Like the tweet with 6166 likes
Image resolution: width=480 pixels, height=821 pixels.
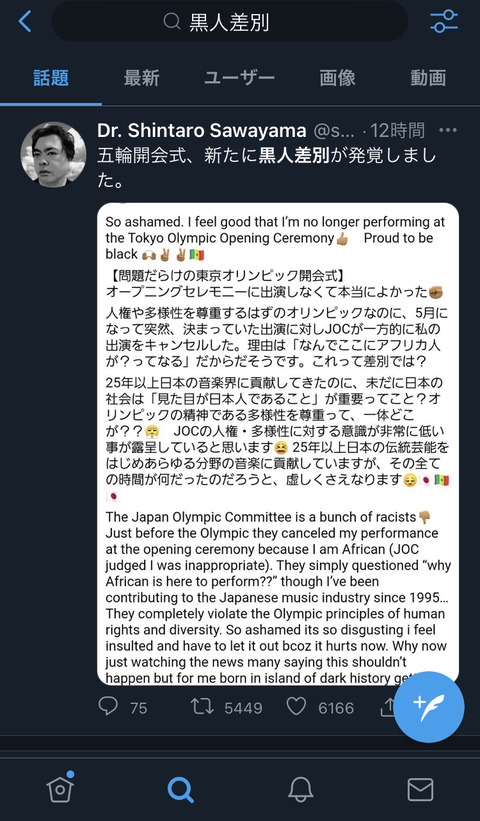[x=296, y=707]
